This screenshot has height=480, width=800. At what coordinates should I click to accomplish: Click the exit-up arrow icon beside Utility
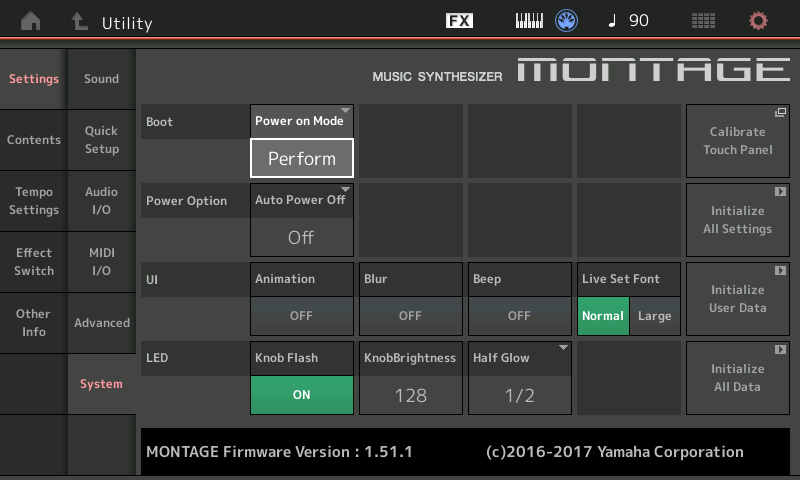click(79, 21)
